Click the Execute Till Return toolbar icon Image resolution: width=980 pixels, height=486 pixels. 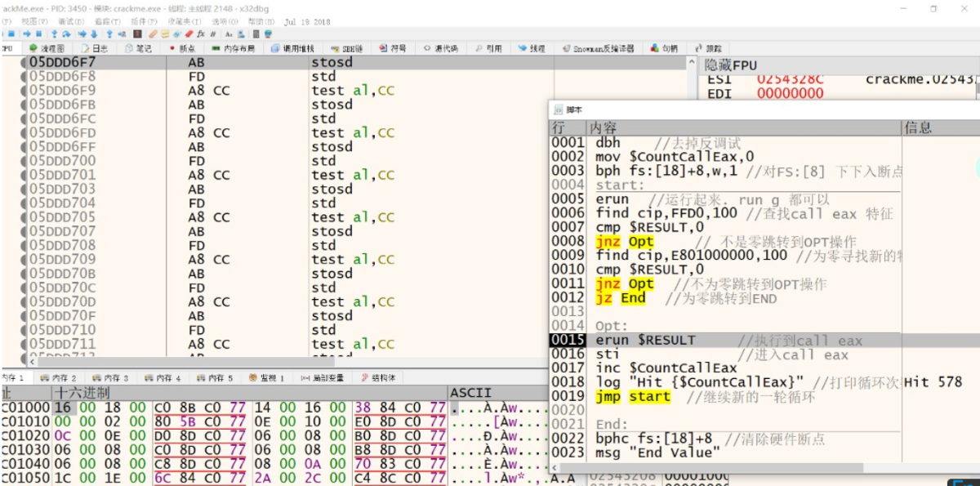click(x=109, y=34)
